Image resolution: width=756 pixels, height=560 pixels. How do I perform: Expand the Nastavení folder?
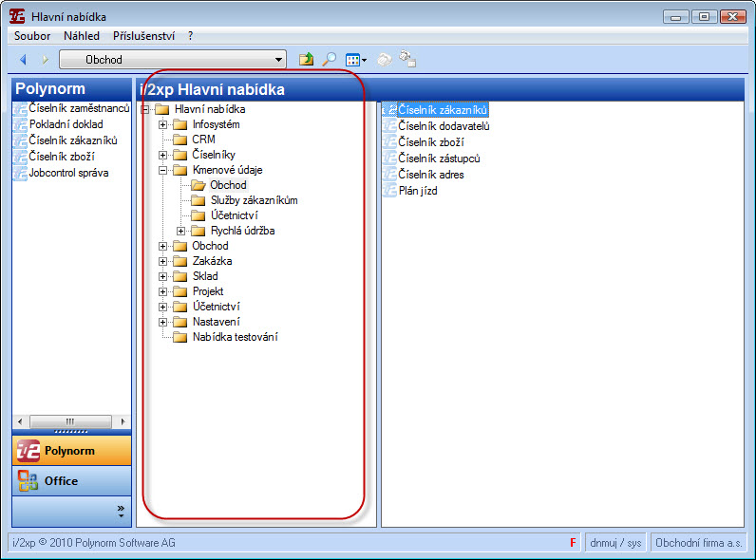click(x=163, y=322)
